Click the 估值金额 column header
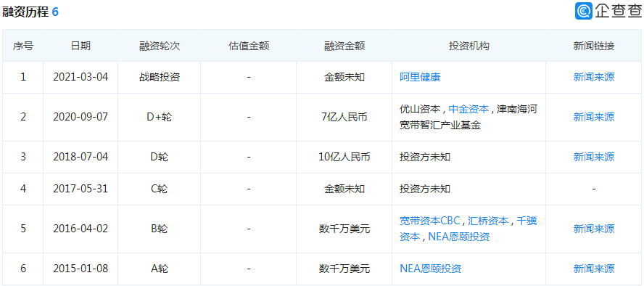Screen dimensions: 644x286 point(249,46)
